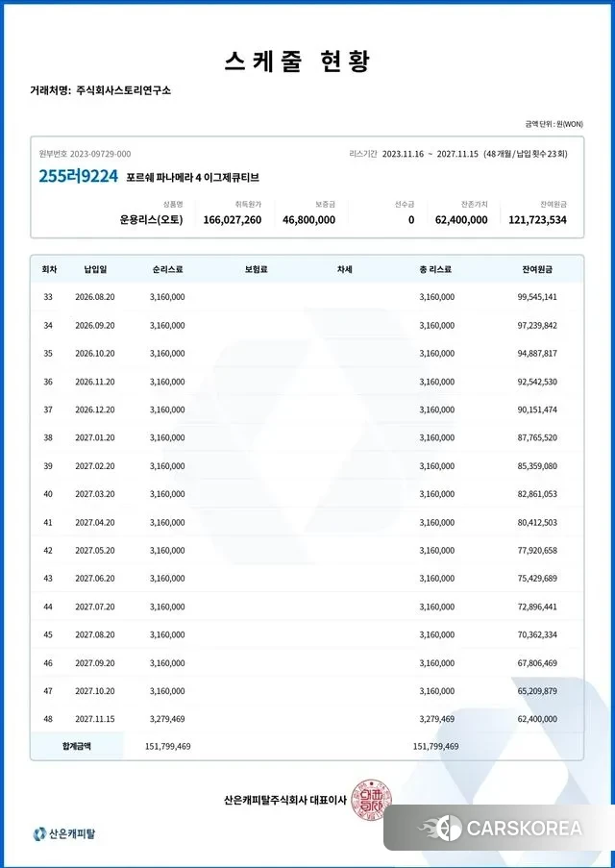Click the 보증금 value 46,800,000
The image size is (615, 868).
[x=308, y=220]
